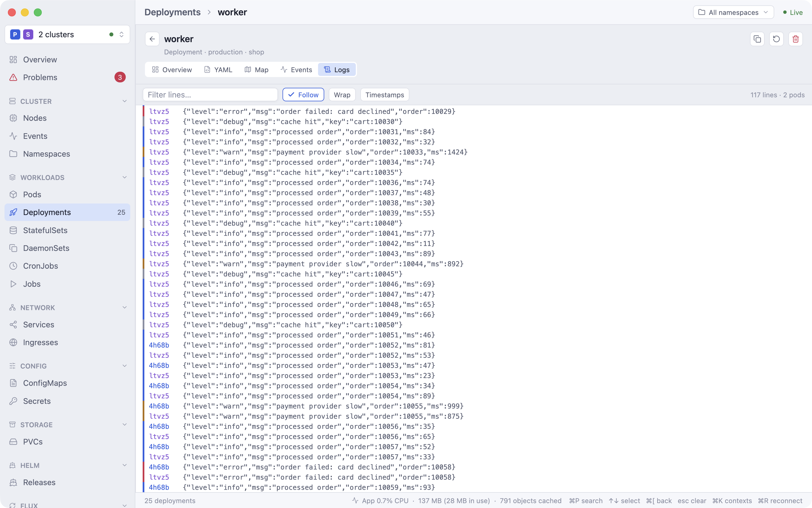Toggle Wrap for log lines
The width and height of the screenshot is (812, 508).
point(342,95)
